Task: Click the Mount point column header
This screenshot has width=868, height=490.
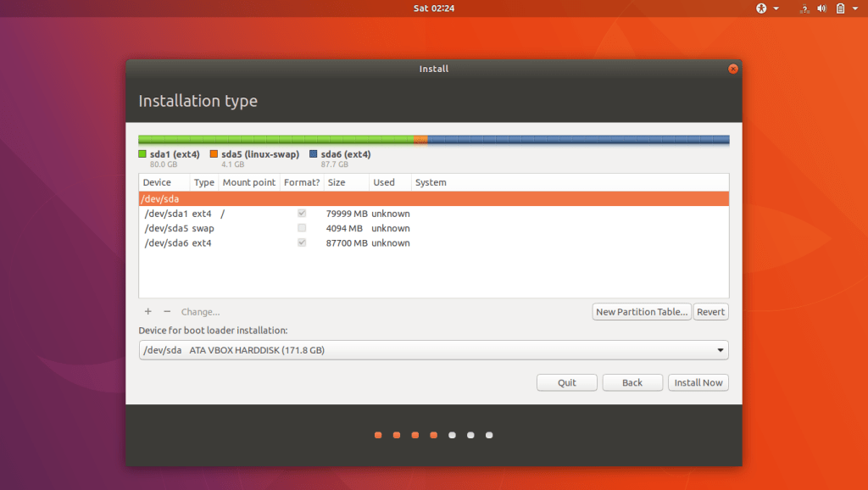Action: tap(248, 182)
